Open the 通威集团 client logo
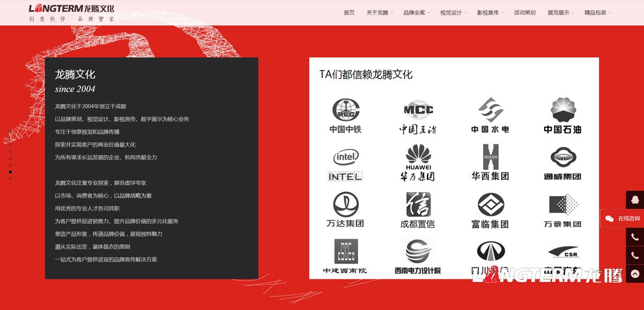This screenshot has height=310, width=644. point(562,164)
